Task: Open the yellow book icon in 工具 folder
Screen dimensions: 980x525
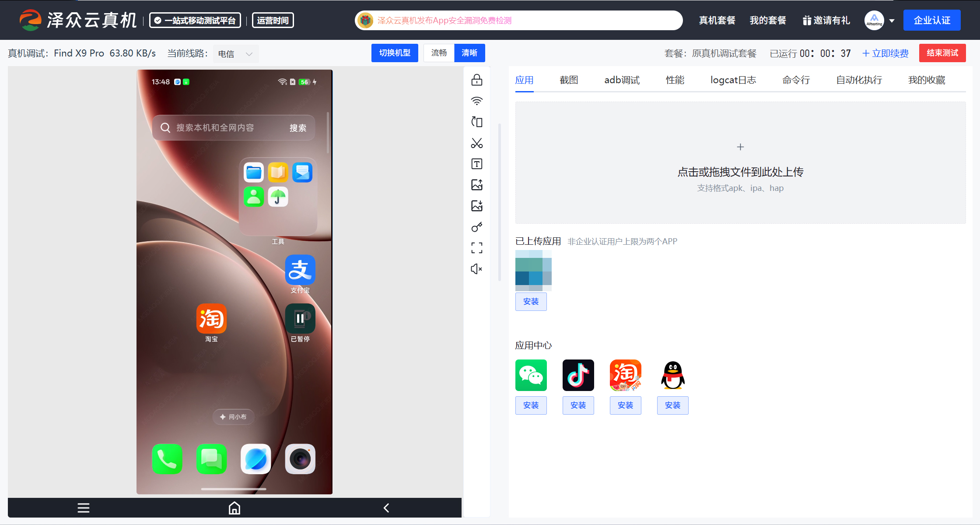Action: point(278,173)
